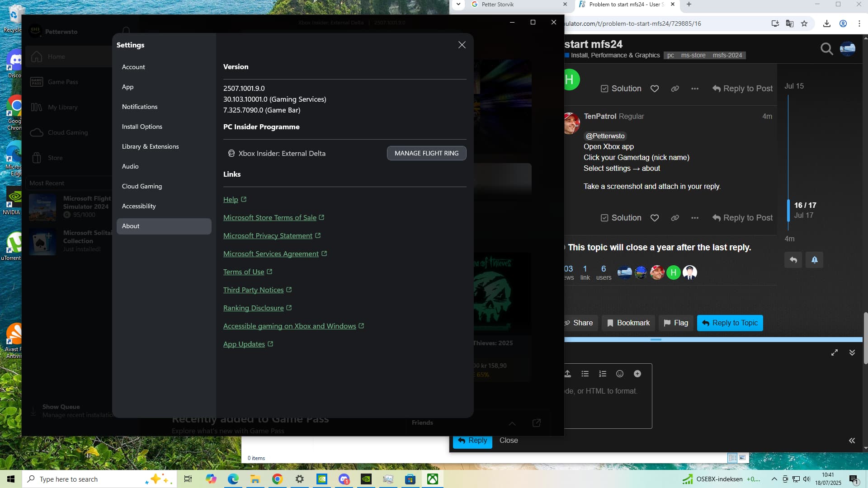Mark TenPatrol's post as the Solution
The width and height of the screenshot is (868, 488).
point(620,217)
